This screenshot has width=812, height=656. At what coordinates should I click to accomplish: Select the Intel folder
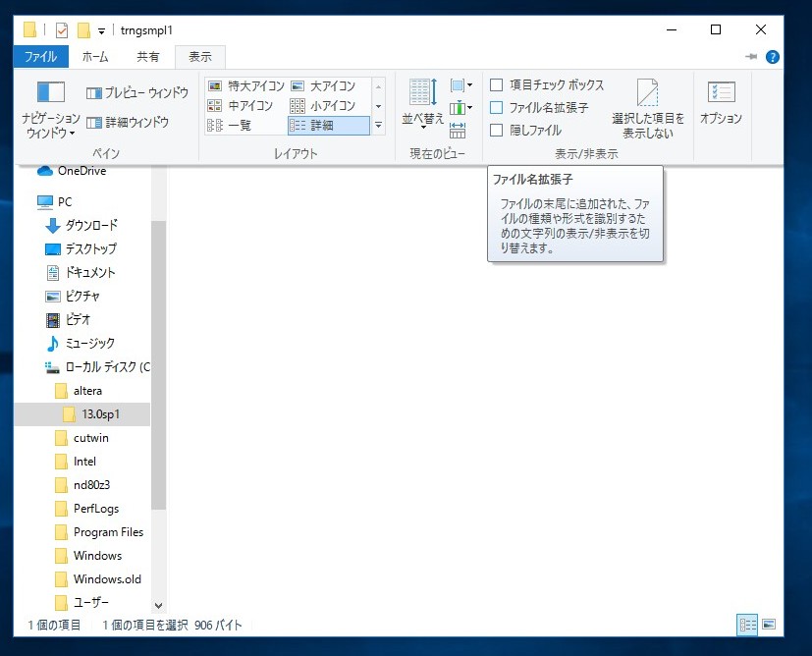(76, 462)
